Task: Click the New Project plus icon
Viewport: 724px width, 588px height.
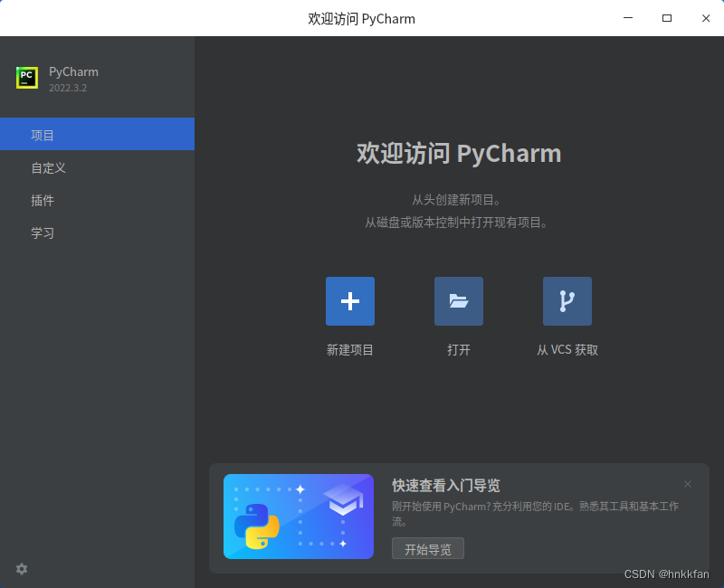Action: [x=350, y=301]
